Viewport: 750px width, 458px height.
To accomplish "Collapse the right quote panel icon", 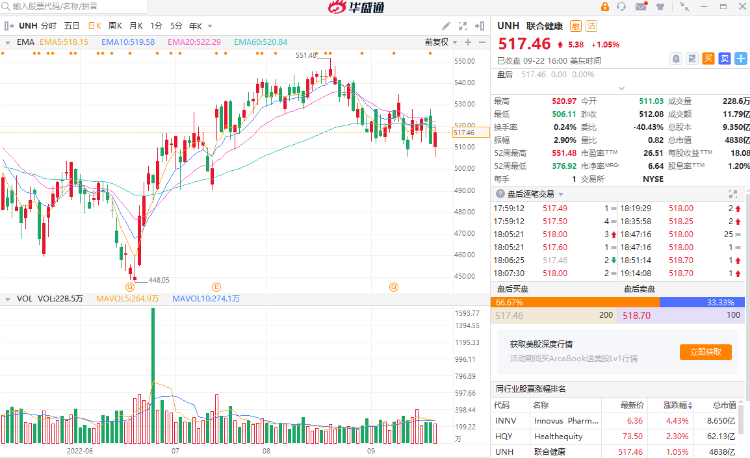I will click(x=479, y=26).
